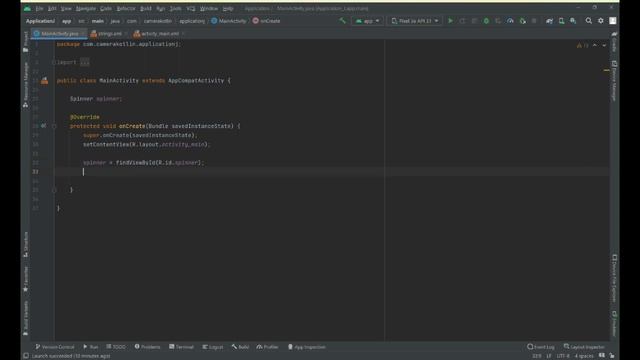Toggle Device Manager panel on right edge
Image resolution: width=640 pixels, height=360 pixels.
614,80
